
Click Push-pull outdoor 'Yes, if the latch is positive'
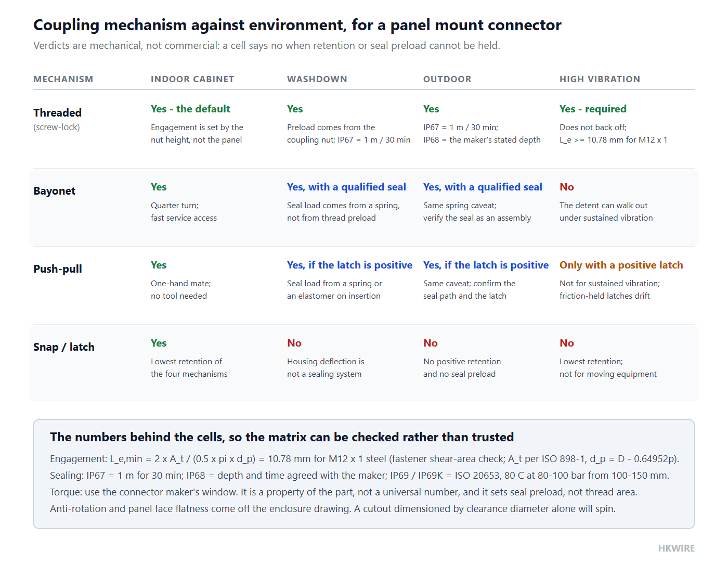click(486, 265)
